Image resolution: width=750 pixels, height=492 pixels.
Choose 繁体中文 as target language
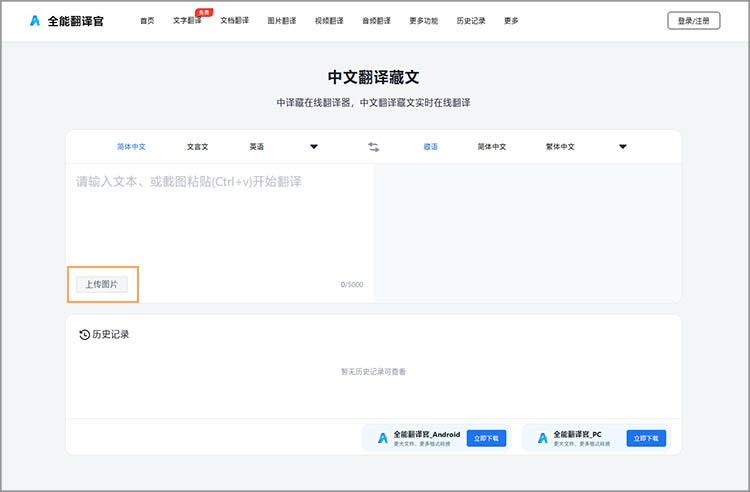coord(560,147)
